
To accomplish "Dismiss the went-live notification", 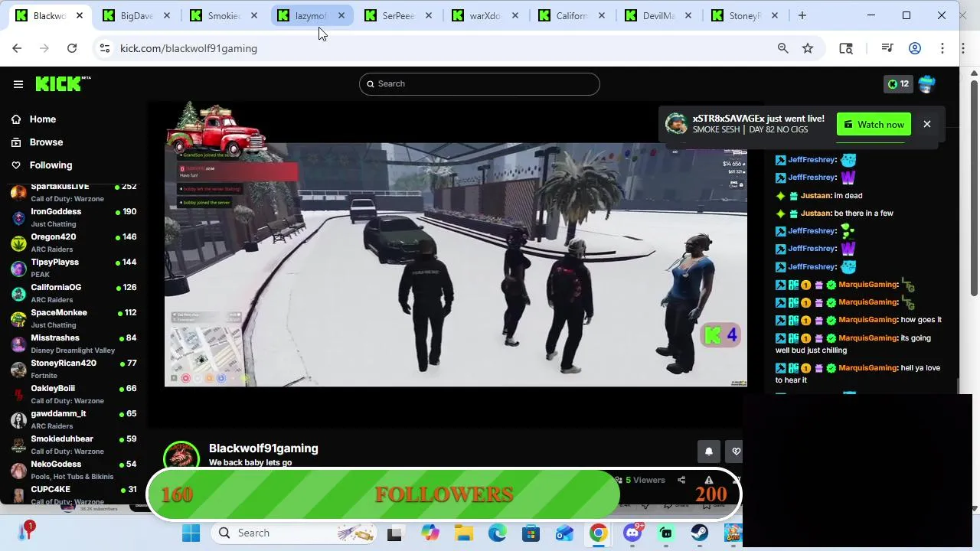I will 926,124.
